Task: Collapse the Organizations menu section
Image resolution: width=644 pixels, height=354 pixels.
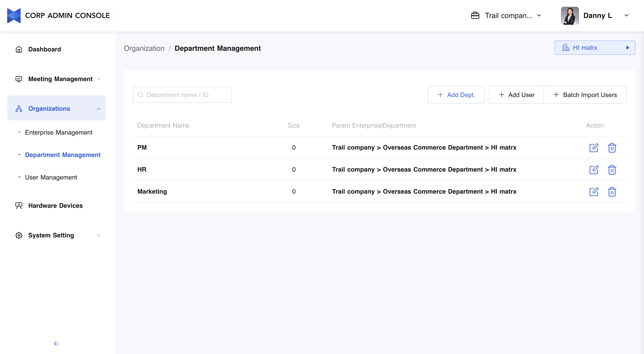Action: 99,108
